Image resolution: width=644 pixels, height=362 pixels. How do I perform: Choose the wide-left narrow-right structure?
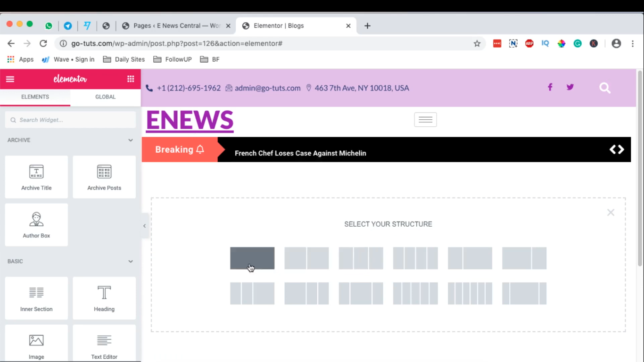tap(524, 258)
